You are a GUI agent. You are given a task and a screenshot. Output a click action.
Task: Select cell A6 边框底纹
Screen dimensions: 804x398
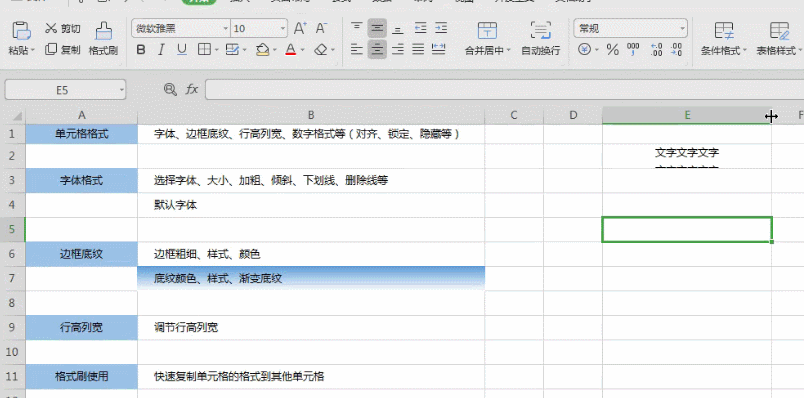[x=82, y=254]
